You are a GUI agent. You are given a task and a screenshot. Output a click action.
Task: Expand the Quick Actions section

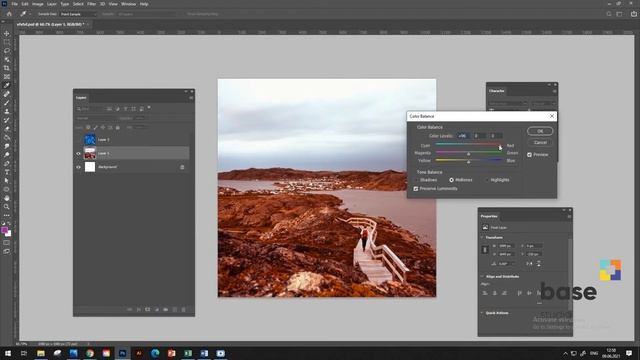coord(482,313)
